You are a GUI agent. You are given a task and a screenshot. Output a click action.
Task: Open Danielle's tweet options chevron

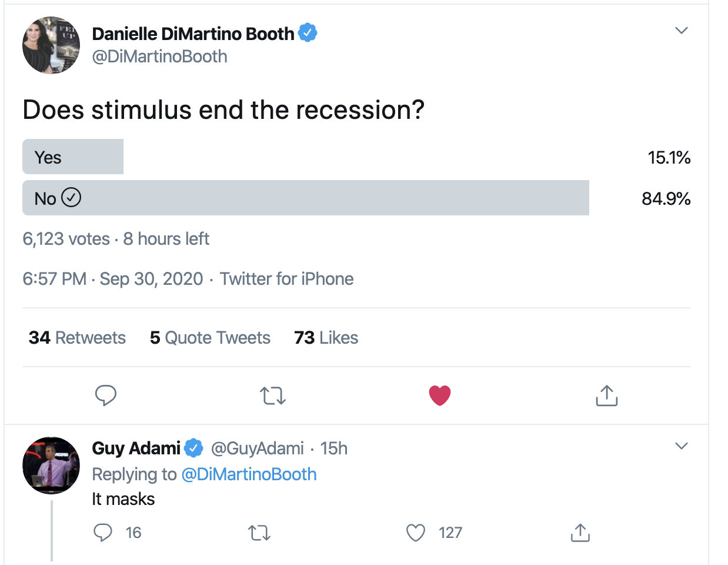(682, 31)
